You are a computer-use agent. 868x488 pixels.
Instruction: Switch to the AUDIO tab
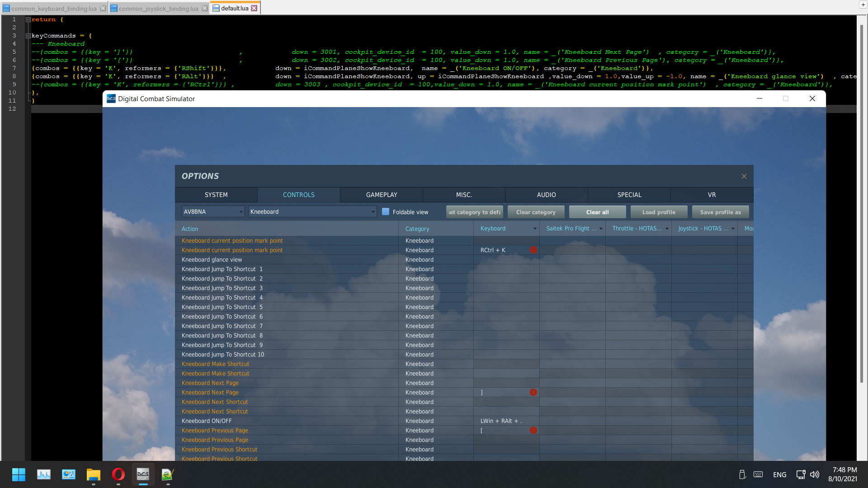547,195
